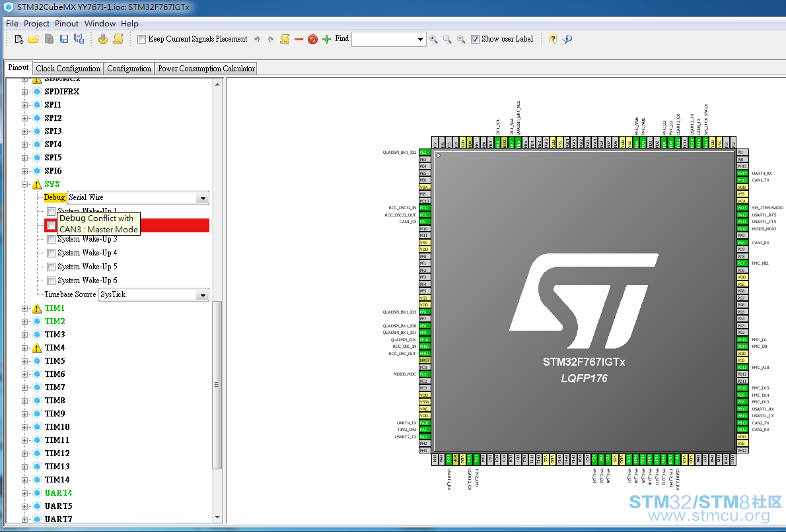
Task: Enable System Wake-Up 4 checkbox
Action: pos(51,253)
